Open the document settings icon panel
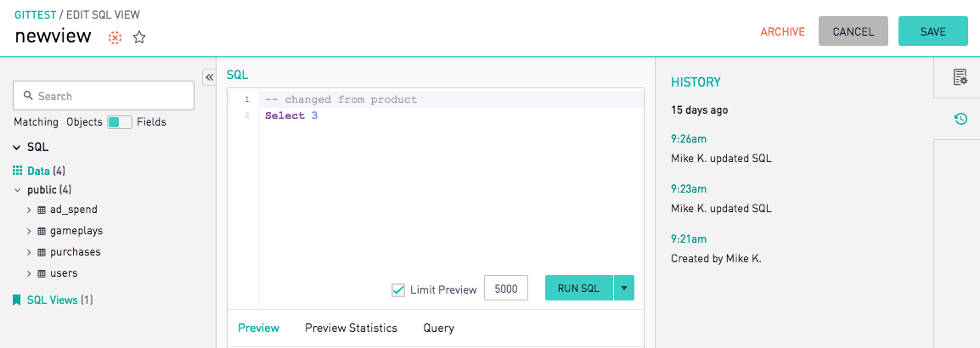Viewport: 980px width, 348px height. (960, 77)
